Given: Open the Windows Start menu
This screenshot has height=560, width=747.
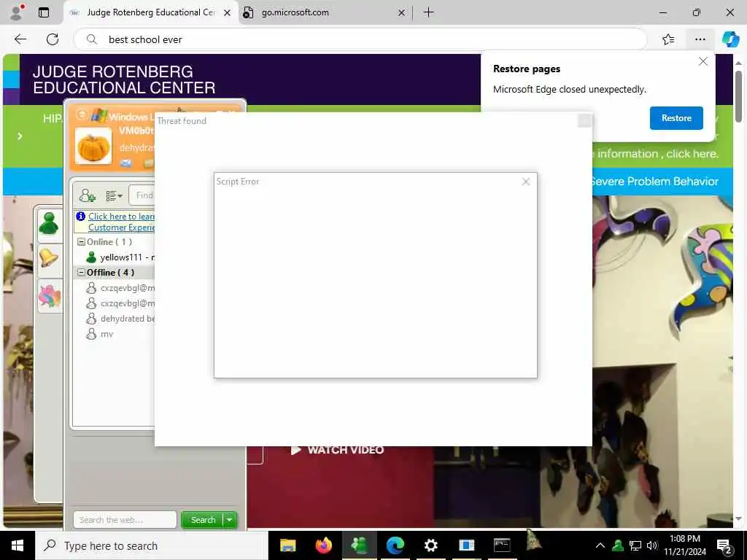Looking at the screenshot, I should (18, 545).
